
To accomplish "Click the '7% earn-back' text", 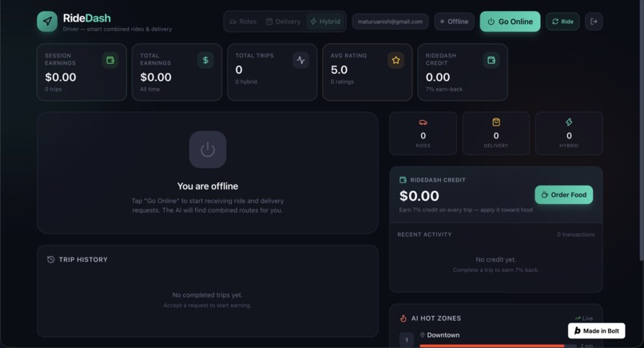I will point(444,90).
